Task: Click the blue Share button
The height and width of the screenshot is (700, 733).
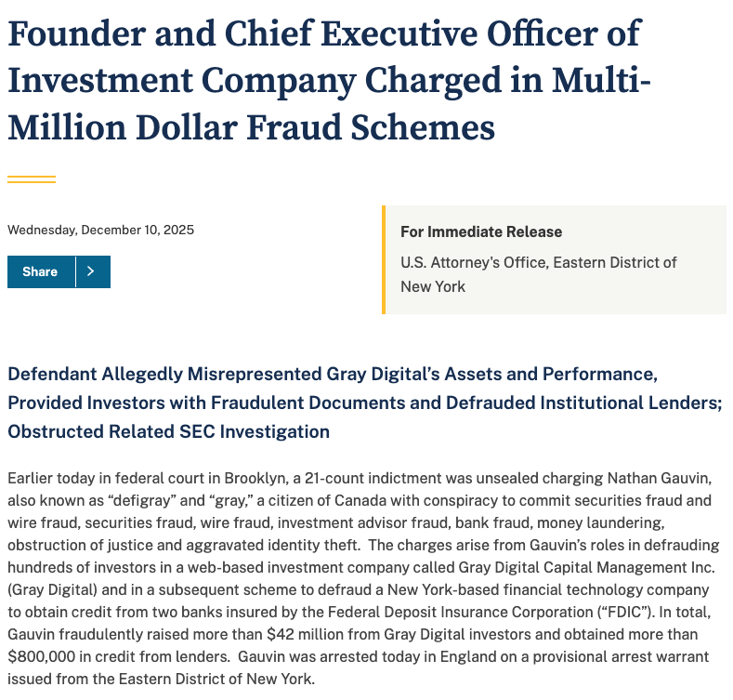Action: click(41, 271)
